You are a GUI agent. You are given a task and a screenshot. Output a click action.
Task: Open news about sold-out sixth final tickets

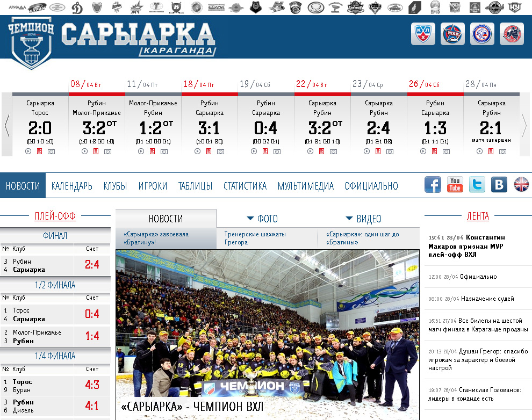(x=478, y=325)
